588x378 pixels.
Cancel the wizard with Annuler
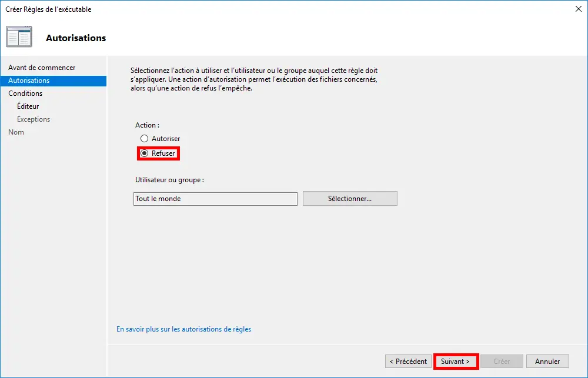547,362
